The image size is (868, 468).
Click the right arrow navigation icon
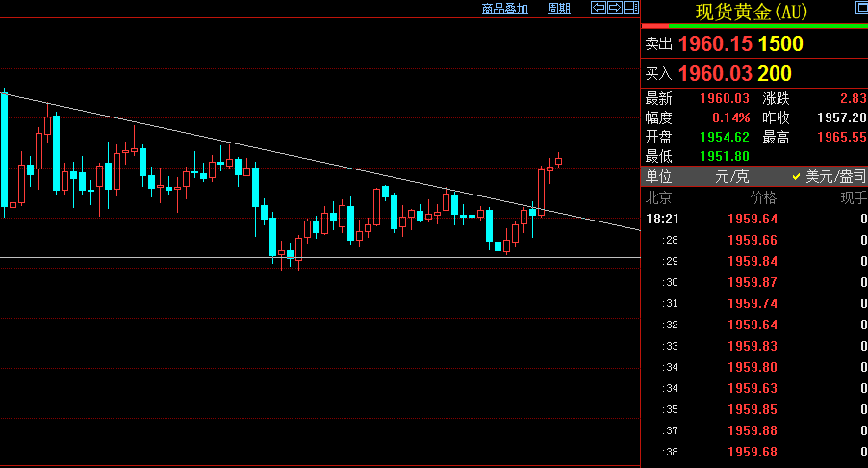coord(615,8)
